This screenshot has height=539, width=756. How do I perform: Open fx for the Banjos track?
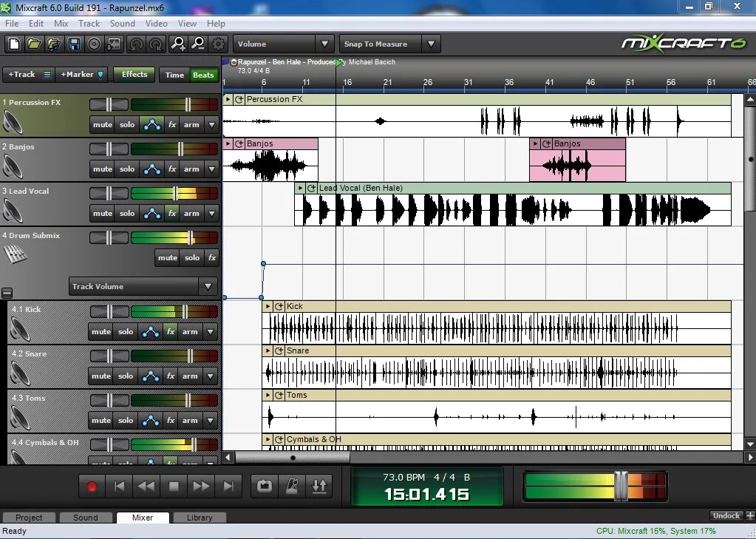172,169
